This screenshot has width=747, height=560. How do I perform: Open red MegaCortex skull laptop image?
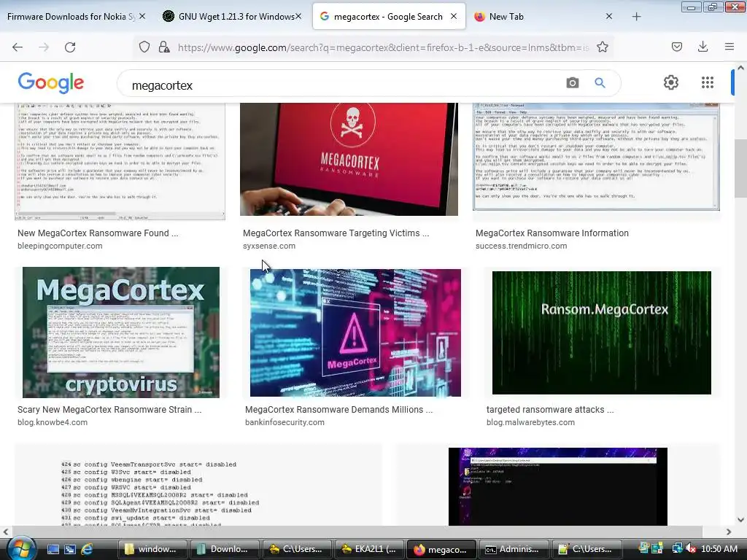pyautogui.click(x=349, y=159)
